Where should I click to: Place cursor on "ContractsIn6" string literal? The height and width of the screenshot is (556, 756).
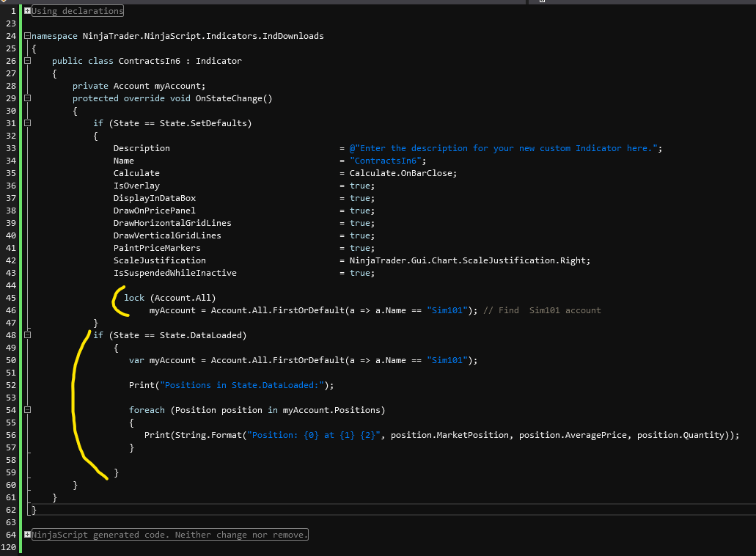pos(386,161)
